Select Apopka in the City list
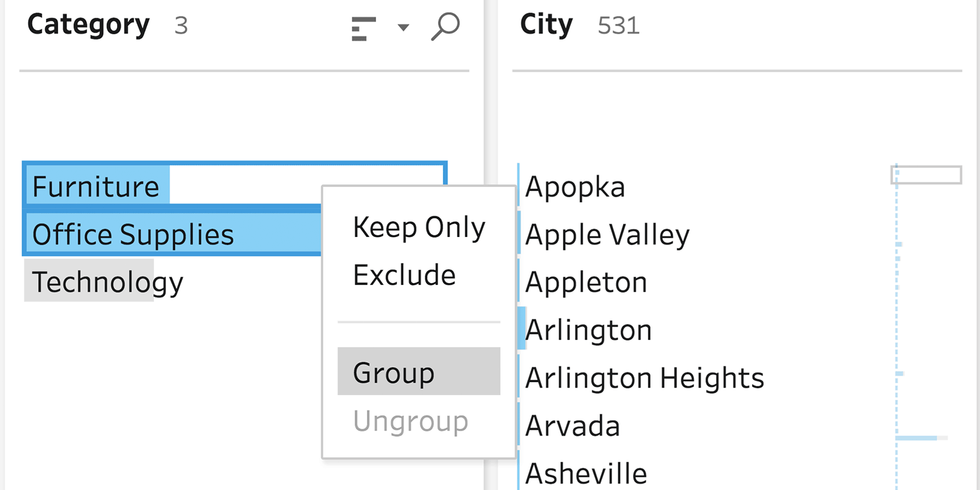Viewport: 980px width, 490px height. click(x=575, y=187)
